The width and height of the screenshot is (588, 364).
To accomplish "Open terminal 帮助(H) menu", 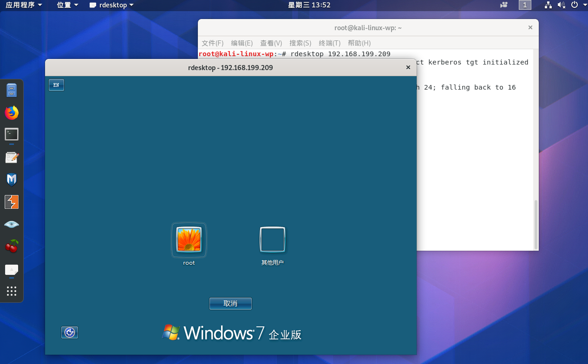I will (x=359, y=43).
